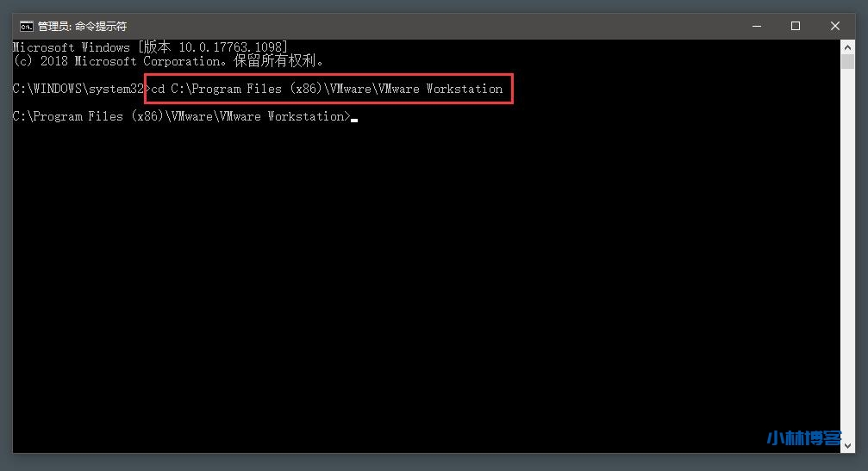This screenshot has height=471, width=868.
Task: Click the empty black console area
Action: 427,276
